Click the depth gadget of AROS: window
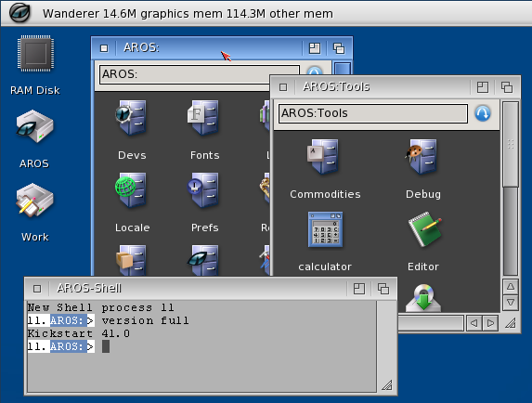This screenshot has width=532, height=403. (339, 48)
